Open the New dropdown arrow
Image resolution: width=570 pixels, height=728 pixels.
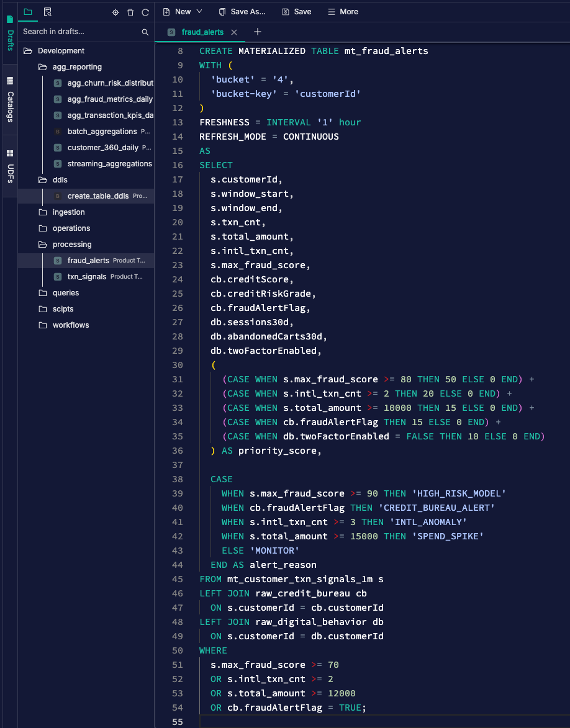pos(199,12)
